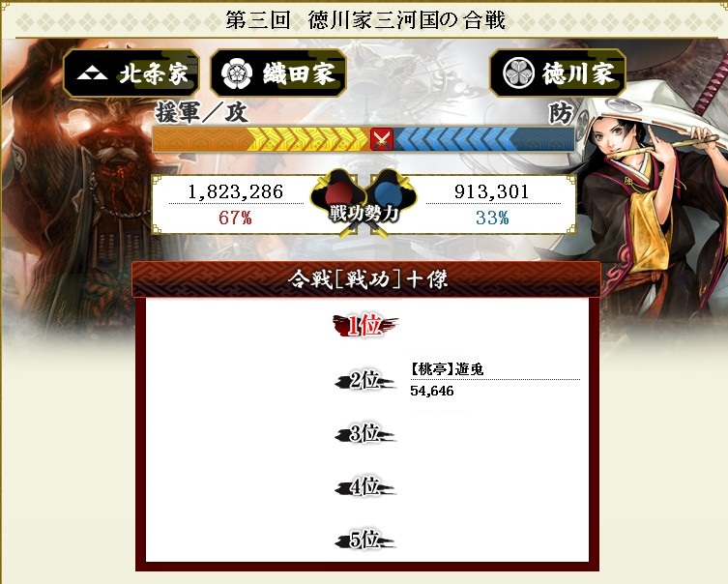This screenshot has width=728, height=584.
Task: Click the 1位 rank badge
Action: tap(364, 326)
